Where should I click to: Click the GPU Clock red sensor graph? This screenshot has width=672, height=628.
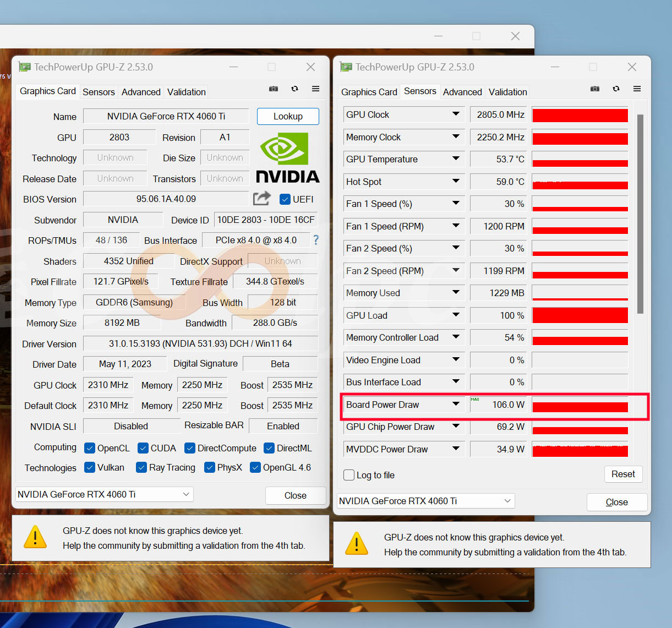pos(580,114)
